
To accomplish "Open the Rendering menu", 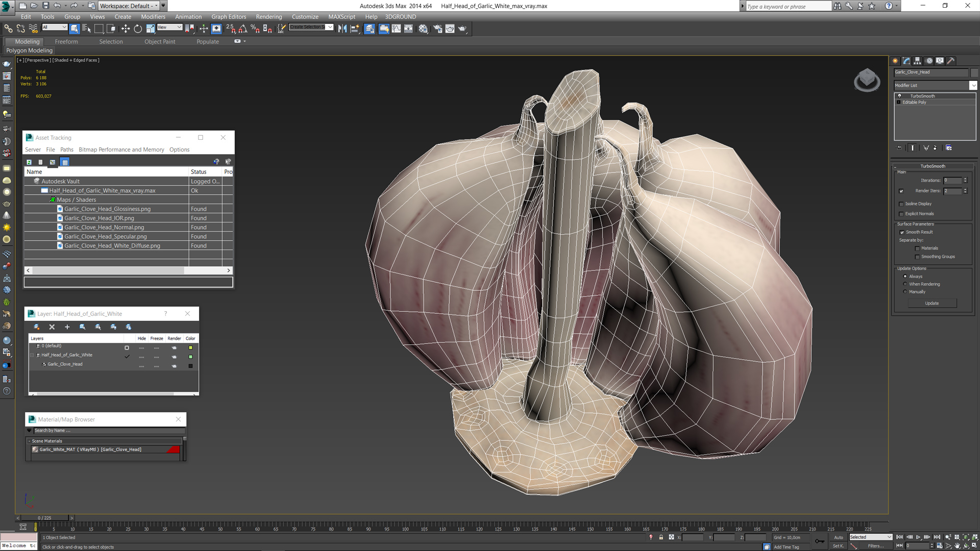I will [268, 17].
